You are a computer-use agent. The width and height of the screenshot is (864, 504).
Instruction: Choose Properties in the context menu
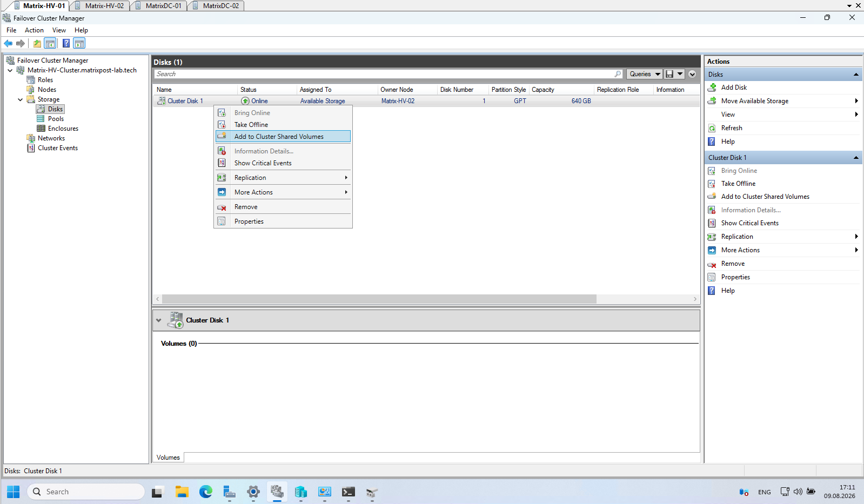tap(283, 221)
